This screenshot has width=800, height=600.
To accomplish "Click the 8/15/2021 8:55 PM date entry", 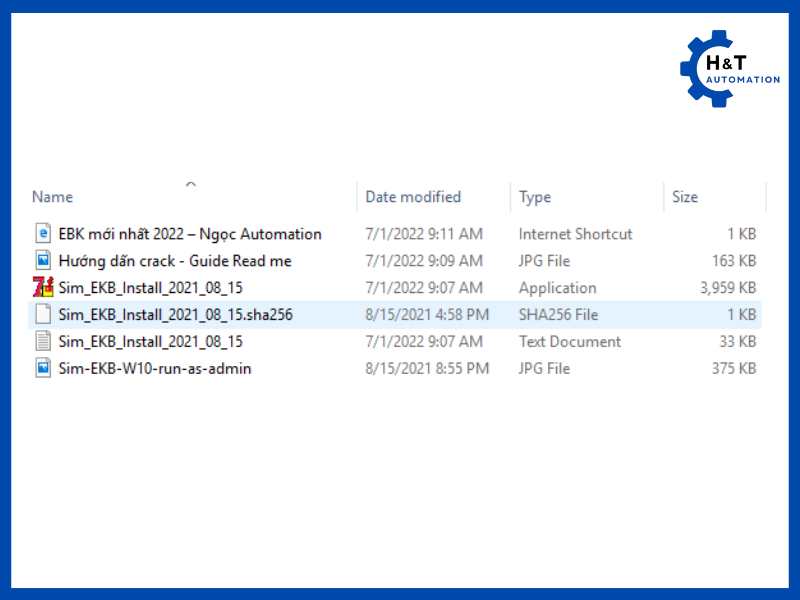I will tap(427, 369).
